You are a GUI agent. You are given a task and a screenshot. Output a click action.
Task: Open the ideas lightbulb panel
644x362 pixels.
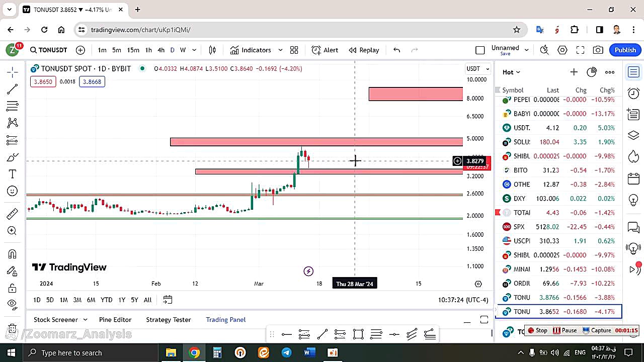pos(633,200)
